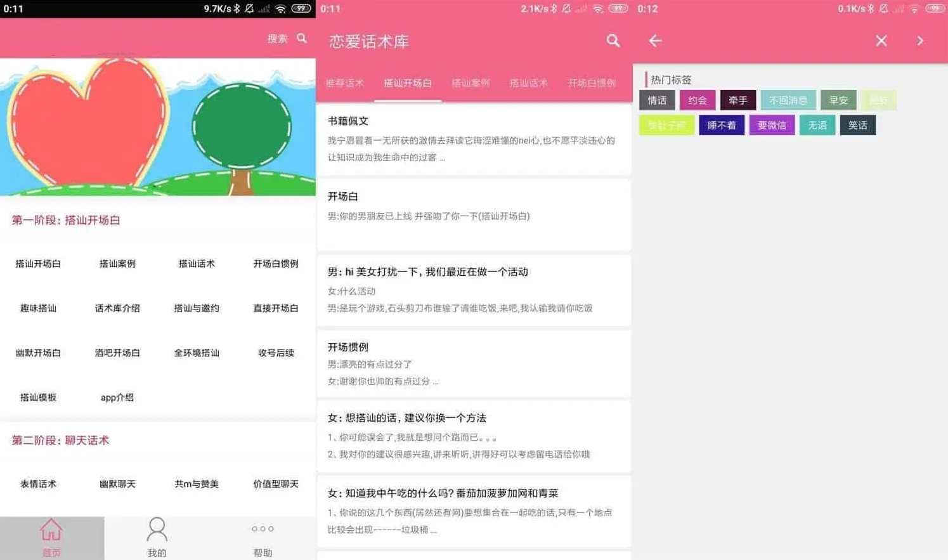The width and height of the screenshot is (948, 560).
Task: Tap the three-dot 帮助 help icon
Action: pos(263,529)
